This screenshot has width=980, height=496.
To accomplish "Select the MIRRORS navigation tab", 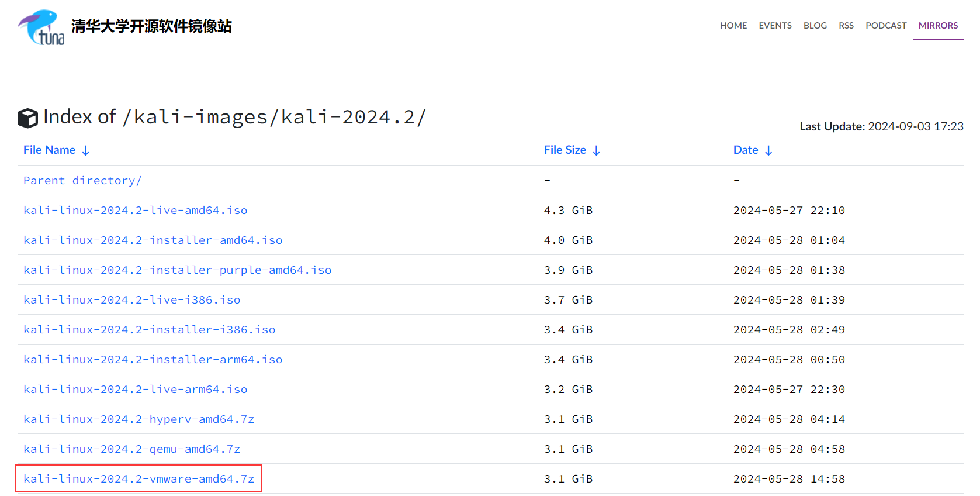I will coord(939,26).
